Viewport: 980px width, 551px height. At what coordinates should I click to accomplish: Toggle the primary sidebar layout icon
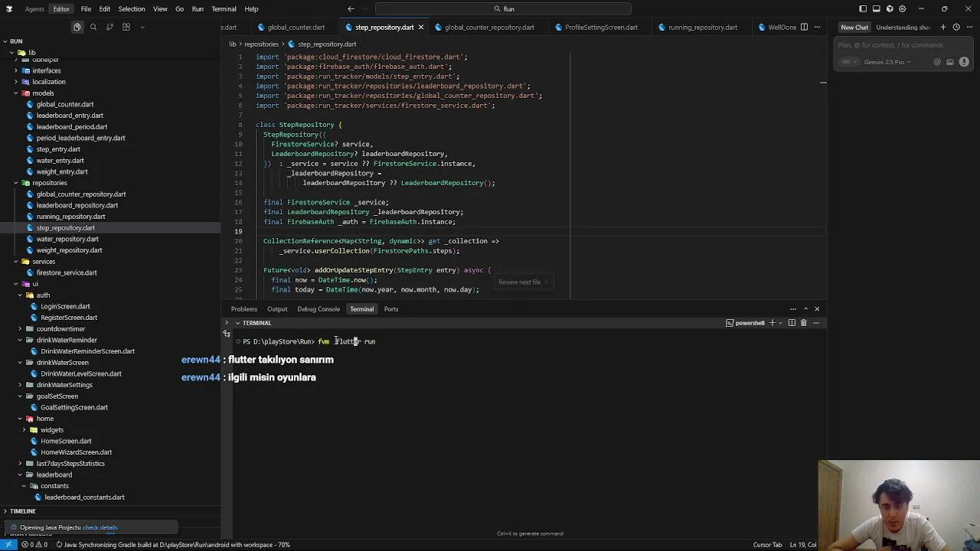(x=863, y=8)
